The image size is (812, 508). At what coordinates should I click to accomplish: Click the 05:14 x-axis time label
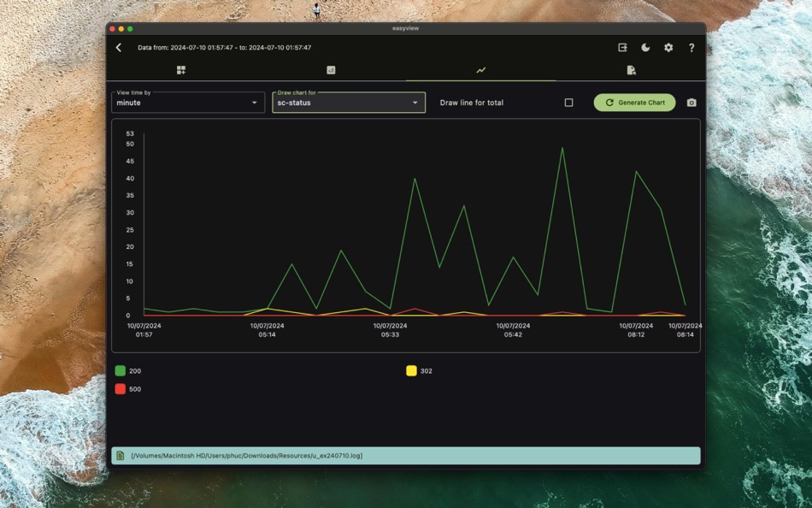(268, 330)
